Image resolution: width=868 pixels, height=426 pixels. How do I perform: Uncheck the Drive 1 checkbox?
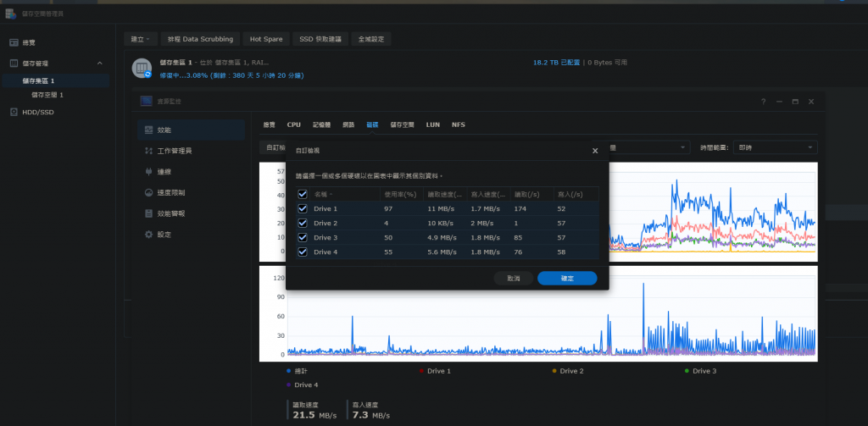tap(303, 208)
